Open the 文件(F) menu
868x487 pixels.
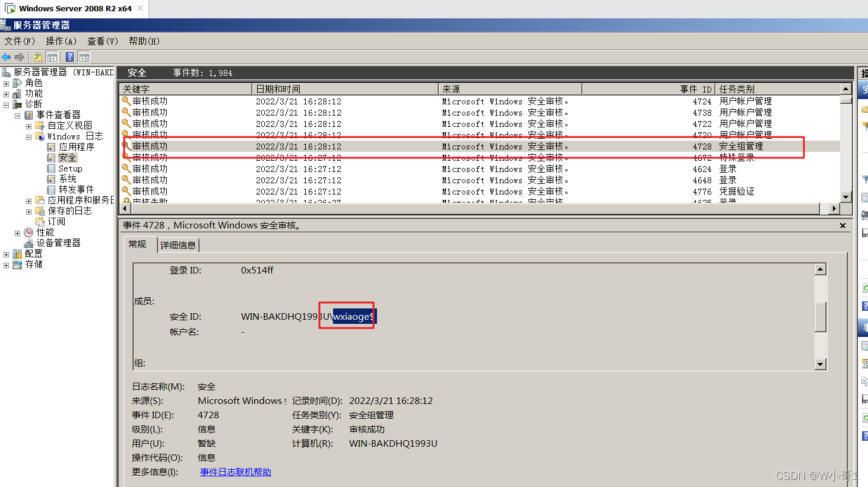click(x=20, y=41)
